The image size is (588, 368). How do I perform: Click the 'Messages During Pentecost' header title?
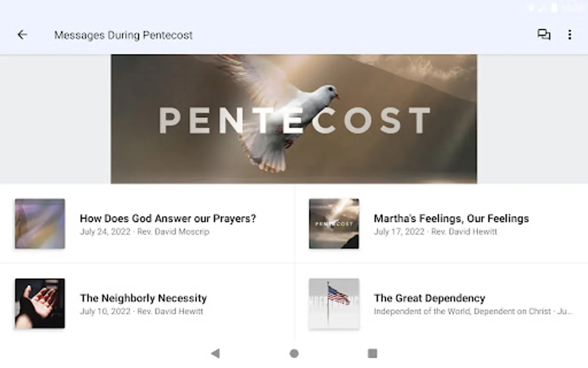click(123, 35)
